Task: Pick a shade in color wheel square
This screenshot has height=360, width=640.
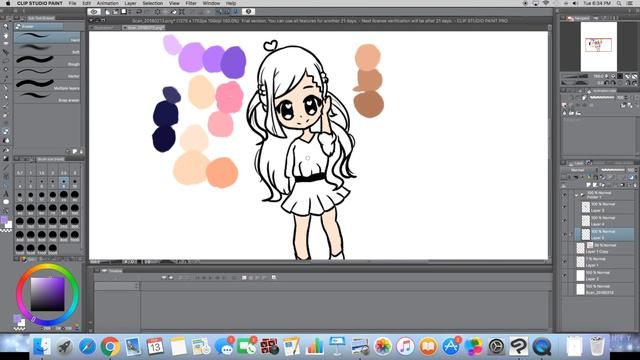Action: 47,294
